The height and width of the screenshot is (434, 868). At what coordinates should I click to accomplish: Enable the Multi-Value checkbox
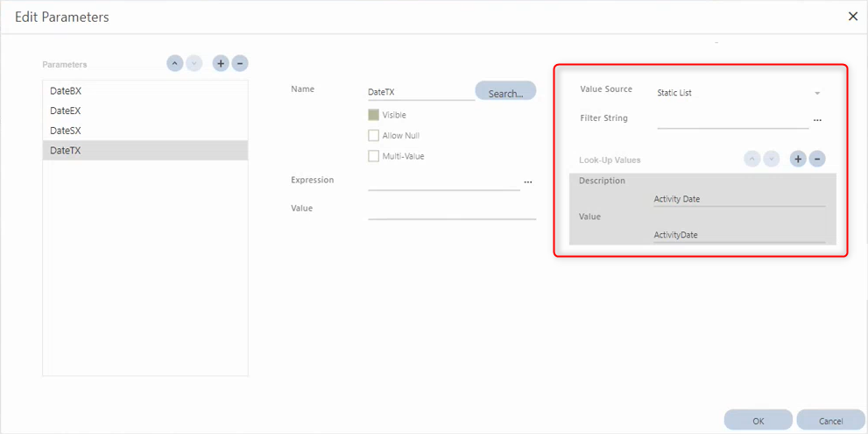point(374,156)
